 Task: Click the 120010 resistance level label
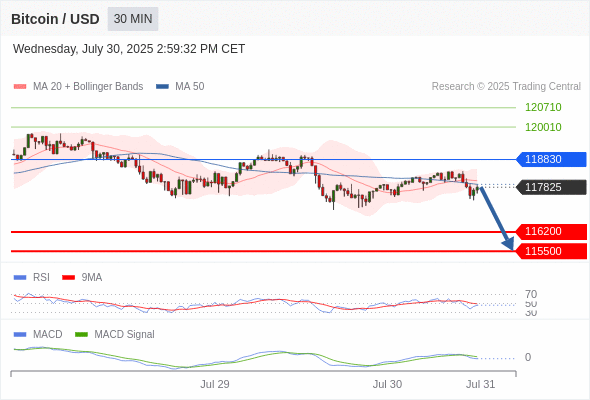tap(543, 127)
